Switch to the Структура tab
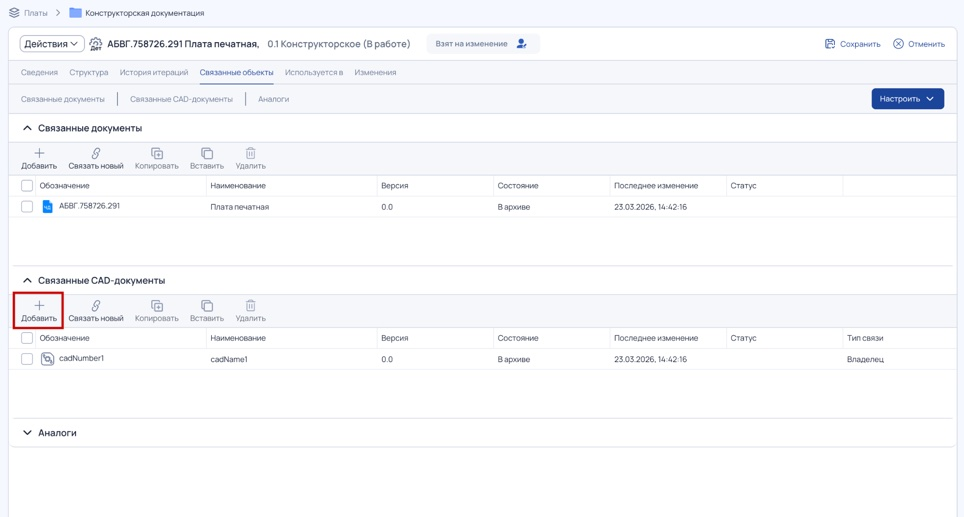Image resolution: width=964 pixels, height=517 pixels. (89, 72)
